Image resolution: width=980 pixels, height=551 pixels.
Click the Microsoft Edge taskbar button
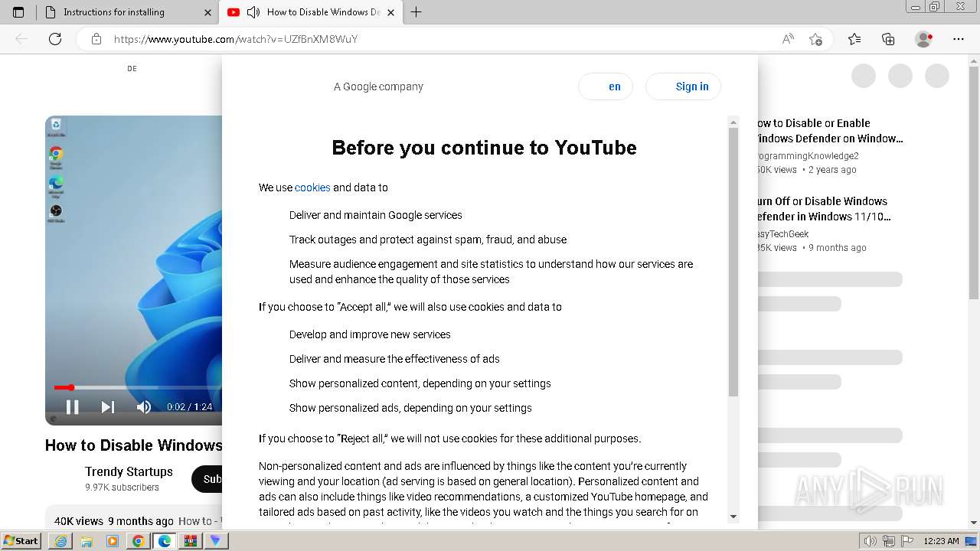(165, 541)
